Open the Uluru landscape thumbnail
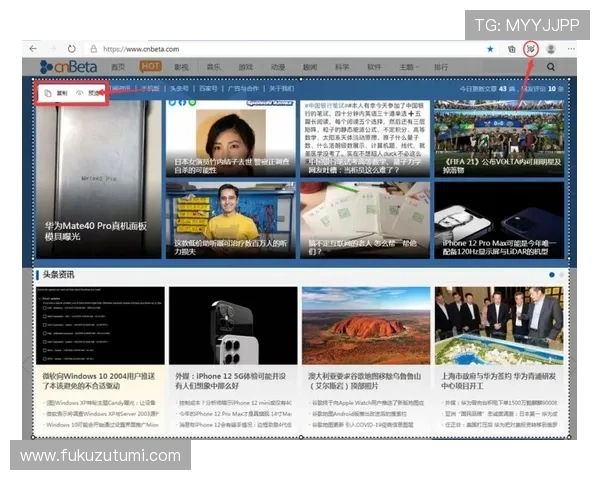The height and width of the screenshot is (480, 600). tap(366, 325)
